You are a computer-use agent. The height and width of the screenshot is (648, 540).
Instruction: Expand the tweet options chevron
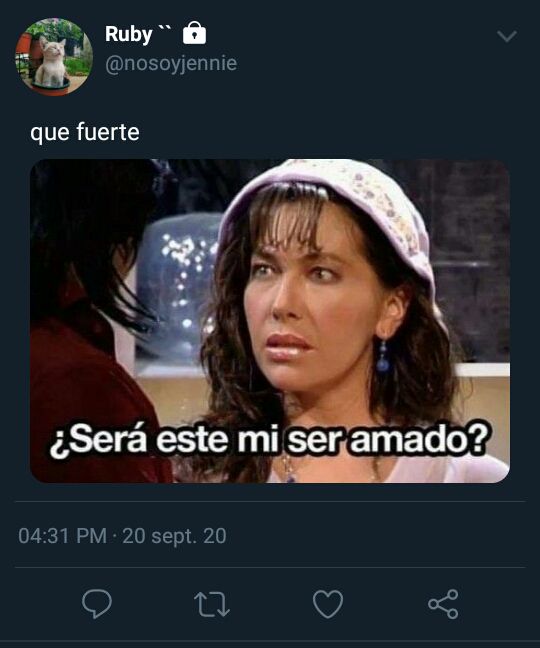(507, 36)
